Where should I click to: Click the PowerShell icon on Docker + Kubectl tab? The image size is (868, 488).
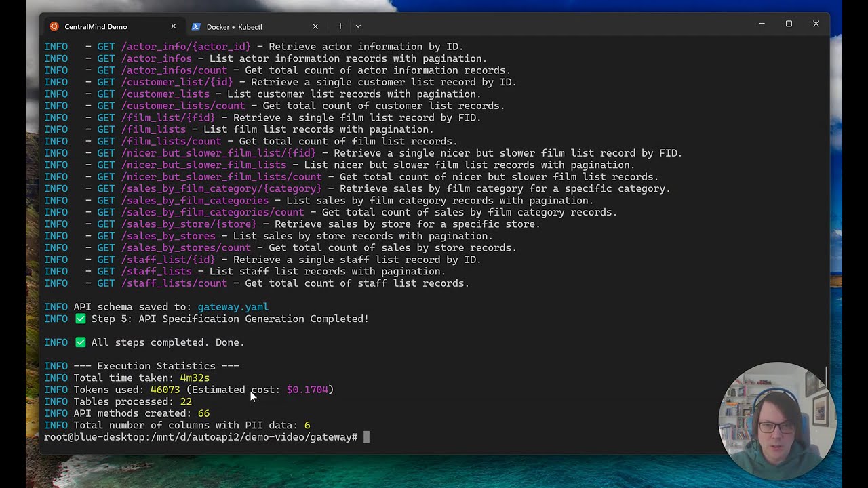196,26
